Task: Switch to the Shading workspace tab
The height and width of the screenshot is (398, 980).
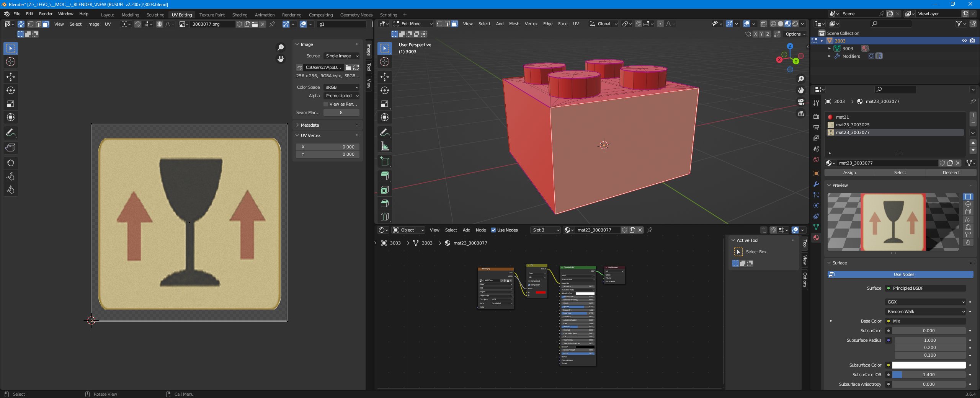Action: click(240, 15)
